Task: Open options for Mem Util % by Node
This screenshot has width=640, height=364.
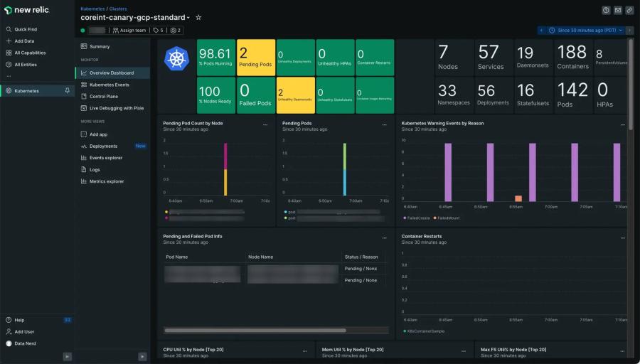Action: [464, 351]
